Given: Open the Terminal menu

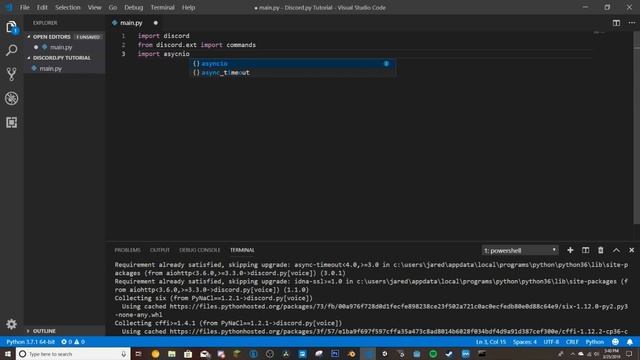Looking at the screenshot, I should [x=162, y=7].
